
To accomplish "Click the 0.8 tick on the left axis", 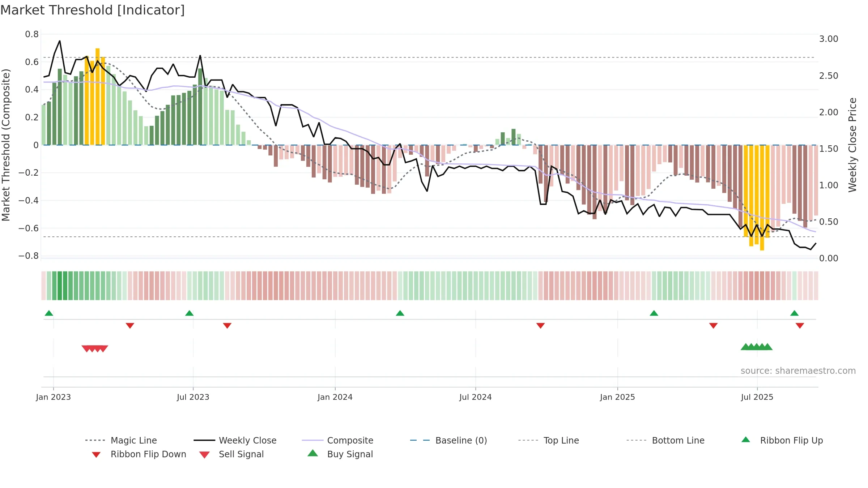I will (x=32, y=34).
